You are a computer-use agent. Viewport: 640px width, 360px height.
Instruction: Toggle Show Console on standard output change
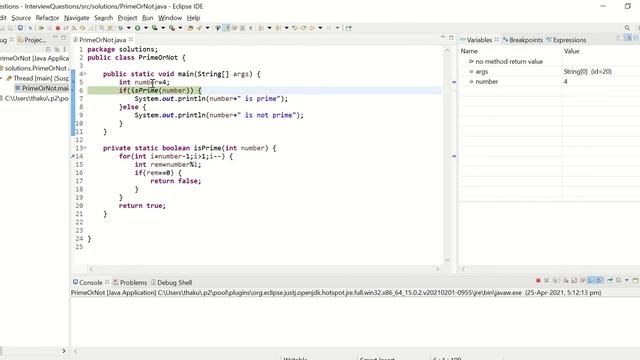(x=591, y=280)
